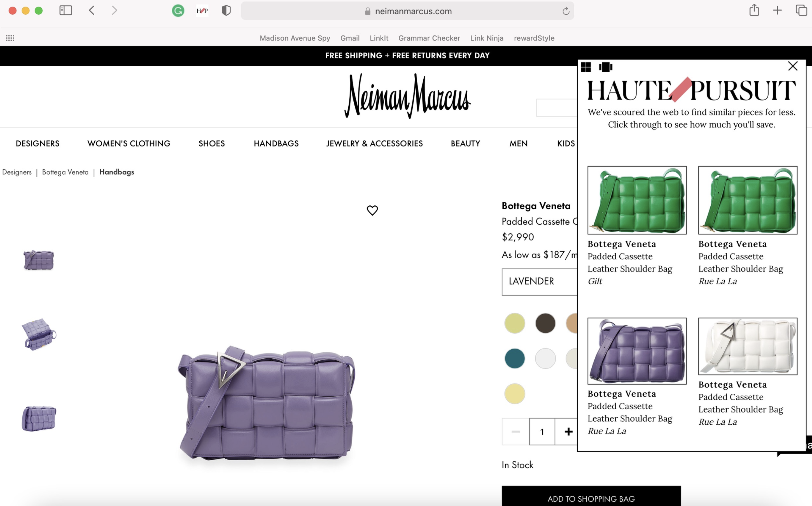Select the first lavender bag front-view thumbnail
Screen dimensions: 812x506
tap(38, 260)
